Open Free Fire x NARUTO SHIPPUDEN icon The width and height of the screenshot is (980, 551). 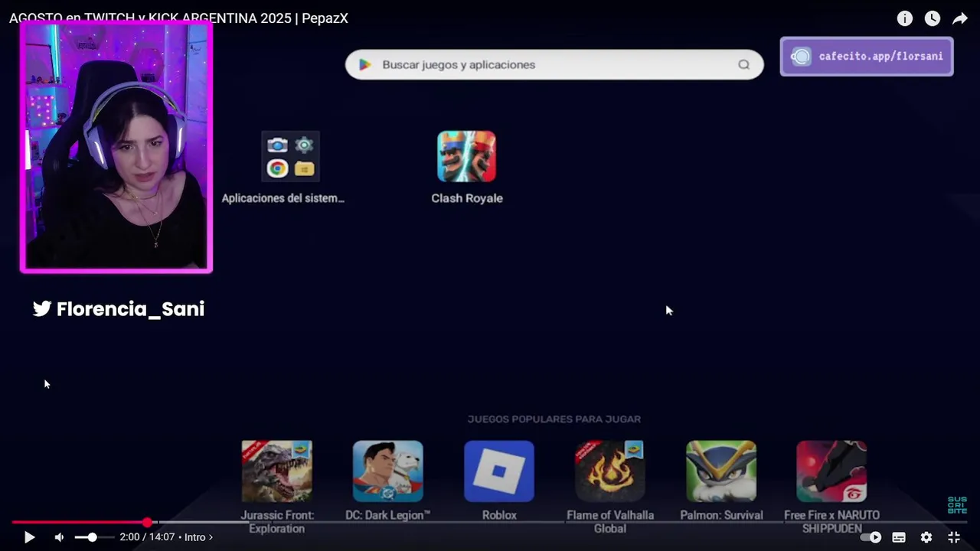click(x=831, y=471)
